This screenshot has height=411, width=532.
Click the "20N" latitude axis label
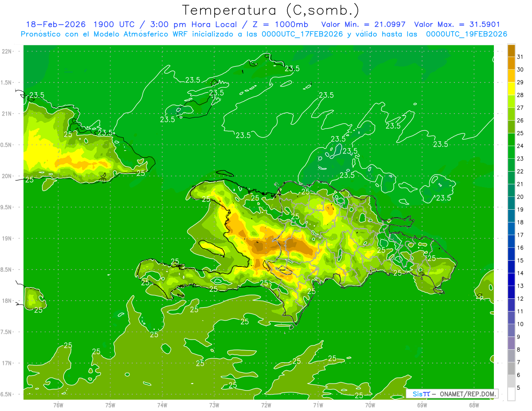coord(7,176)
